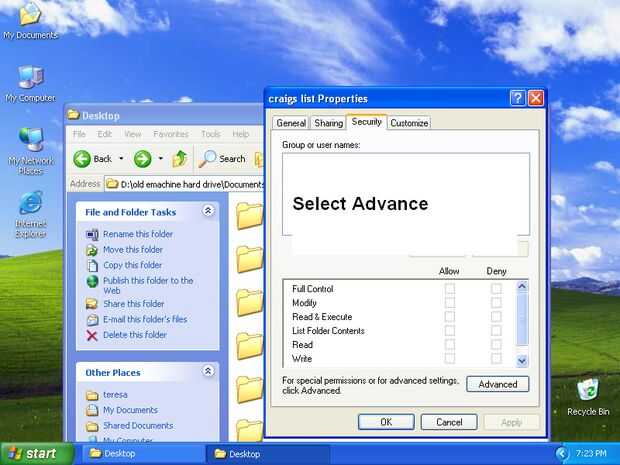
Task: Click Cancel in Properties dialog
Action: click(449, 422)
